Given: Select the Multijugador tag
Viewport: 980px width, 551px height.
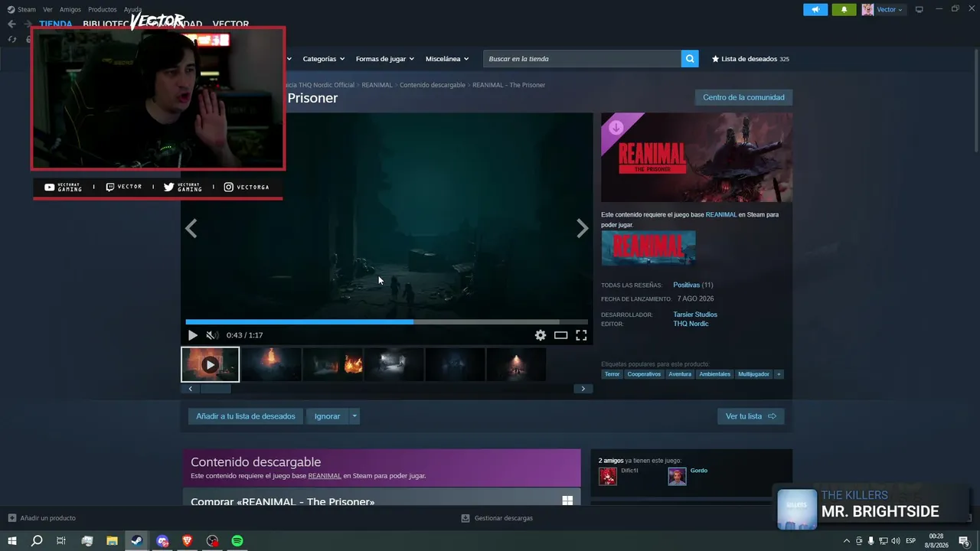Looking at the screenshot, I should tap(753, 374).
